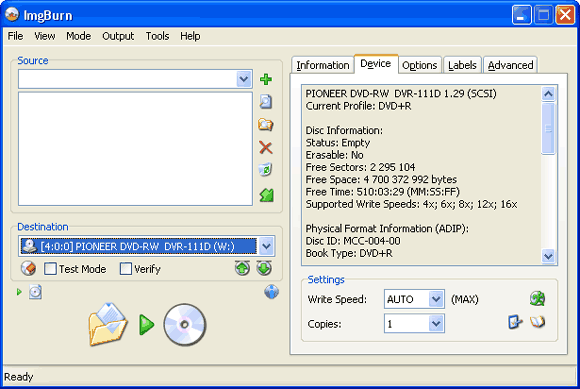Image resolution: width=580 pixels, height=389 pixels.
Task: Click the red X remove item icon
Action: coord(266,148)
